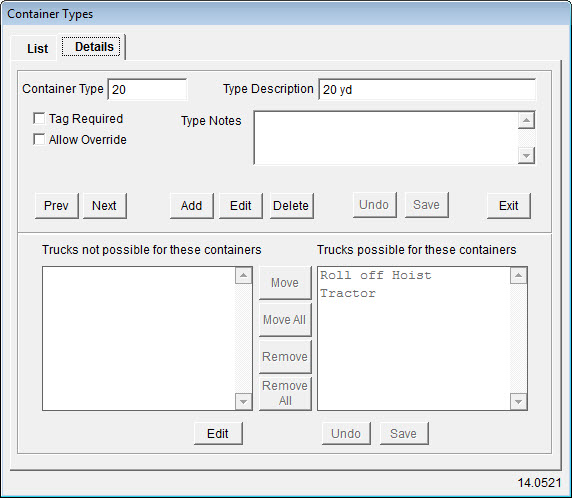Click the Remove button
The image size is (572, 498).
[285, 356]
